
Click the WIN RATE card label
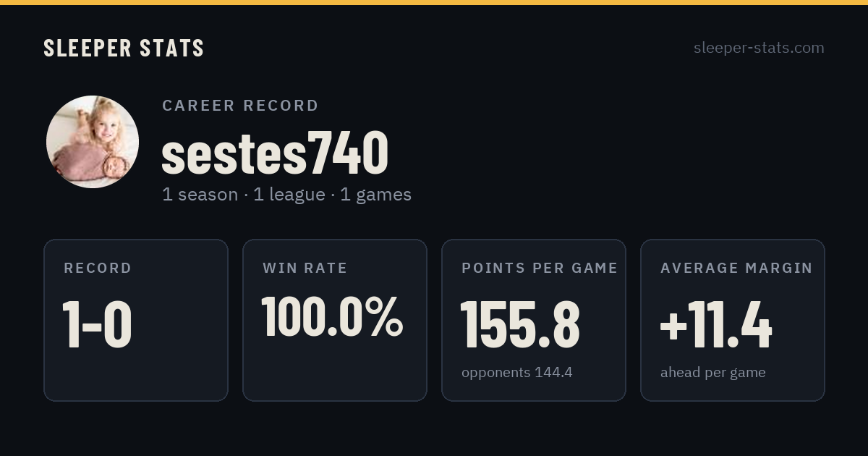[305, 269]
